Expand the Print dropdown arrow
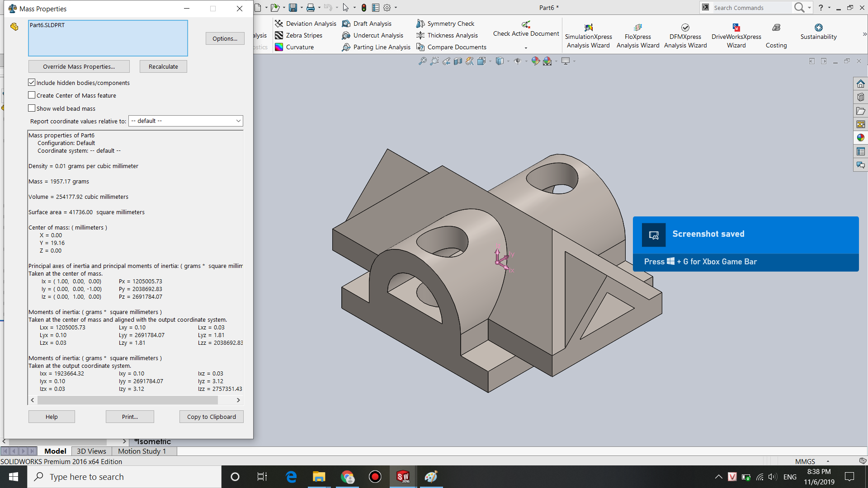 [x=319, y=8]
